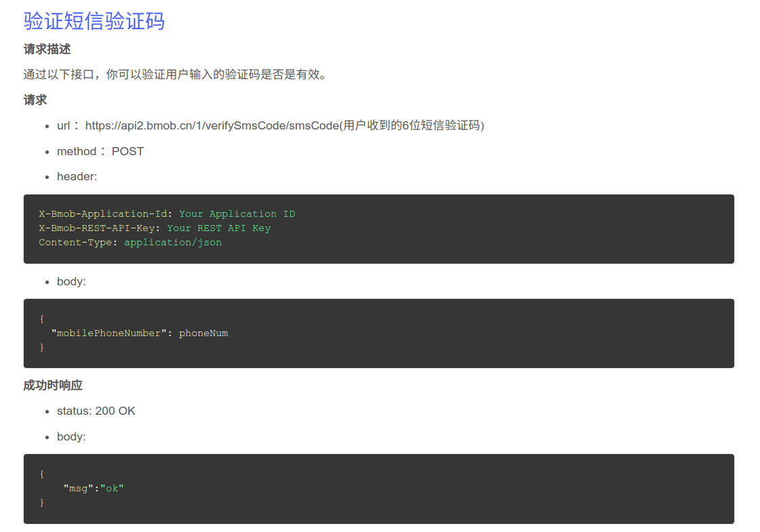Click the X-Bmob-REST-API-Key header line
Image resolution: width=760 pixels, height=532 pixels.
(x=155, y=228)
